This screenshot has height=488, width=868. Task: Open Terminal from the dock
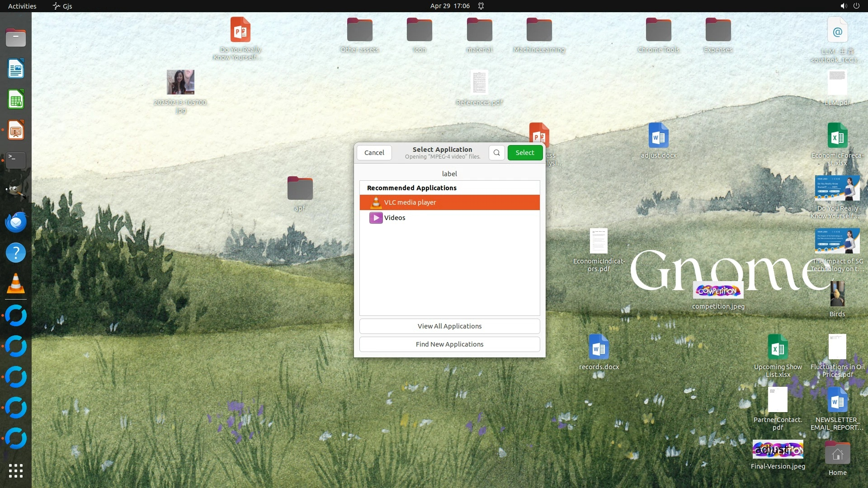click(x=16, y=160)
